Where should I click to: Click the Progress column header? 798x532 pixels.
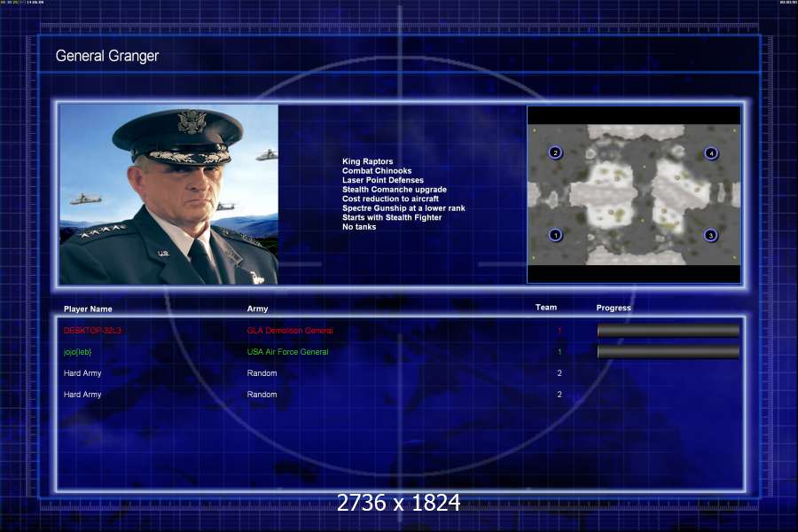click(614, 308)
